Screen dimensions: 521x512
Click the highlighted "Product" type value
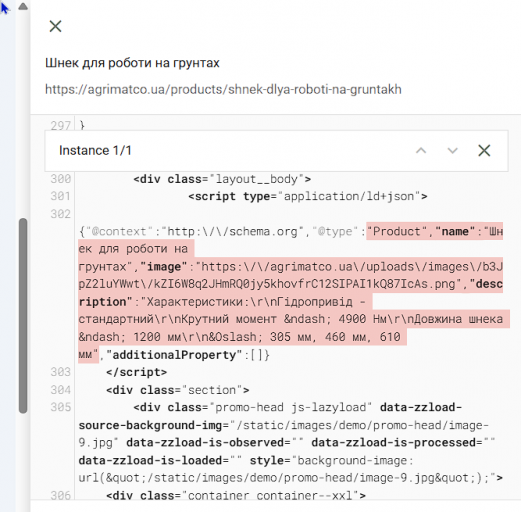pyautogui.click(x=397, y=231)
